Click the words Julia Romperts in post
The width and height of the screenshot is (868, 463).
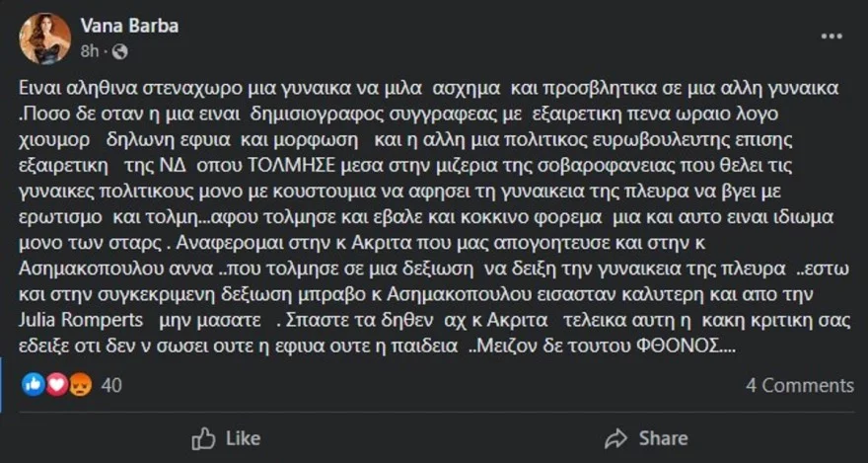coord(81,321)
